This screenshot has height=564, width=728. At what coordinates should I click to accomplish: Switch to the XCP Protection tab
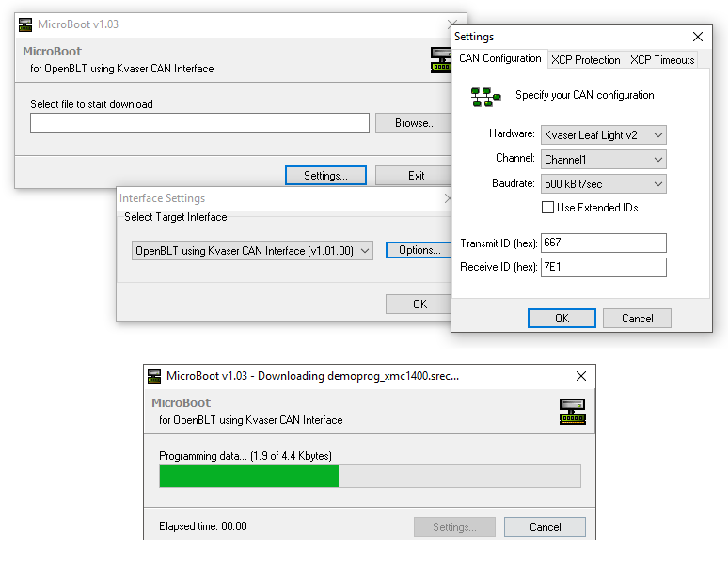(585, 60)
